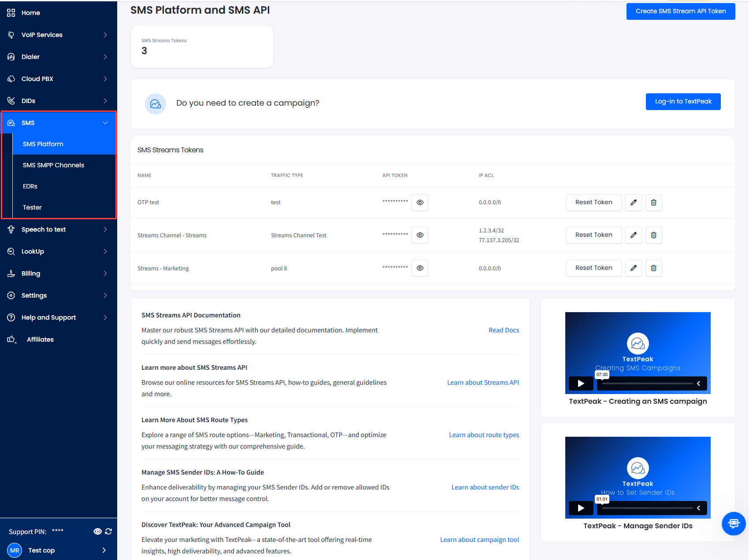The width and height of the screenshot is (749, 560).
Task: Click the Home icon in sidebar
Action: tap(11, 13)
